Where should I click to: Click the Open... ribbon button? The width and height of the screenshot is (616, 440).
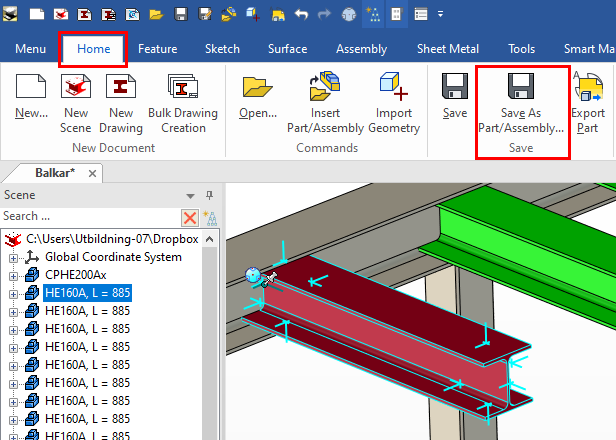(x=258, y=96)
